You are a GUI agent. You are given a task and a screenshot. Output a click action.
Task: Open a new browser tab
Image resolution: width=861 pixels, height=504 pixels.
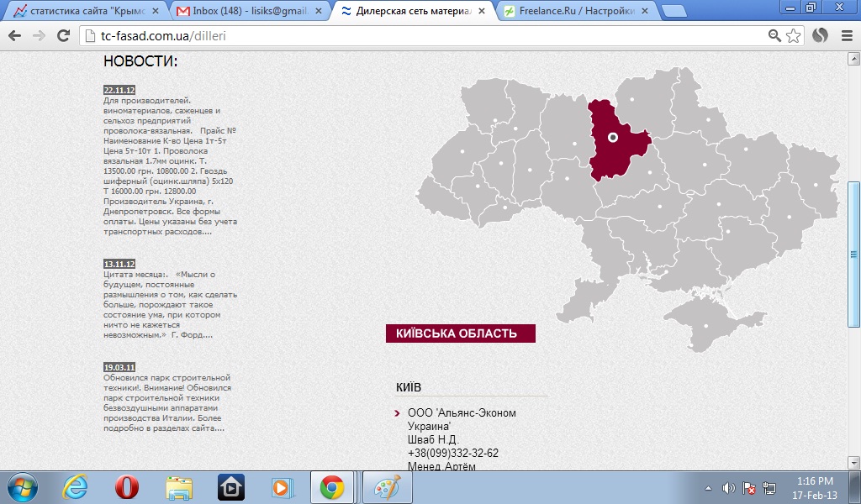pos(673,11)
